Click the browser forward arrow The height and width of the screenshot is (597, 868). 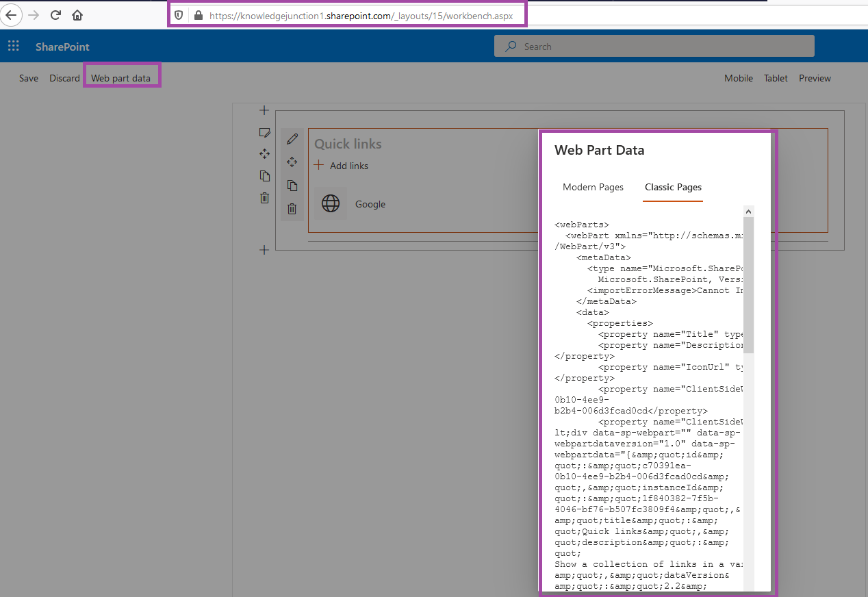point(34,15)
